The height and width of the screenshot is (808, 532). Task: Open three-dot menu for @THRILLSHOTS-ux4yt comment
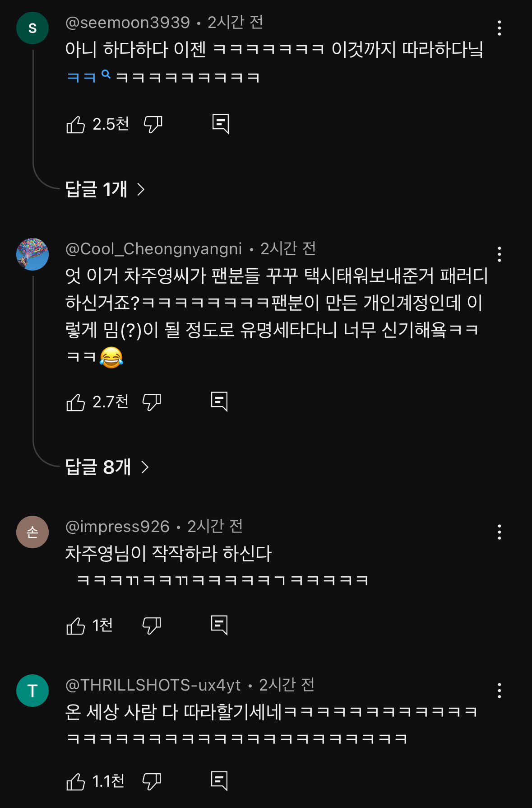(499, 691)
